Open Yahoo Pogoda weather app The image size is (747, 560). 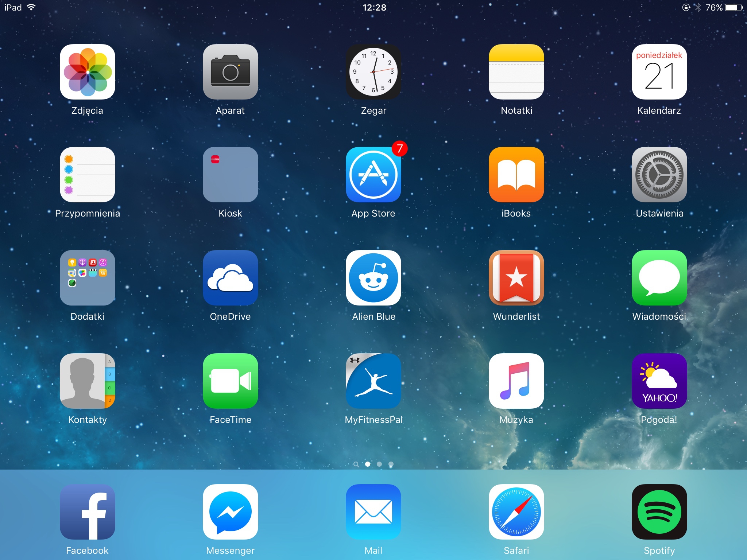click(659, 381)
